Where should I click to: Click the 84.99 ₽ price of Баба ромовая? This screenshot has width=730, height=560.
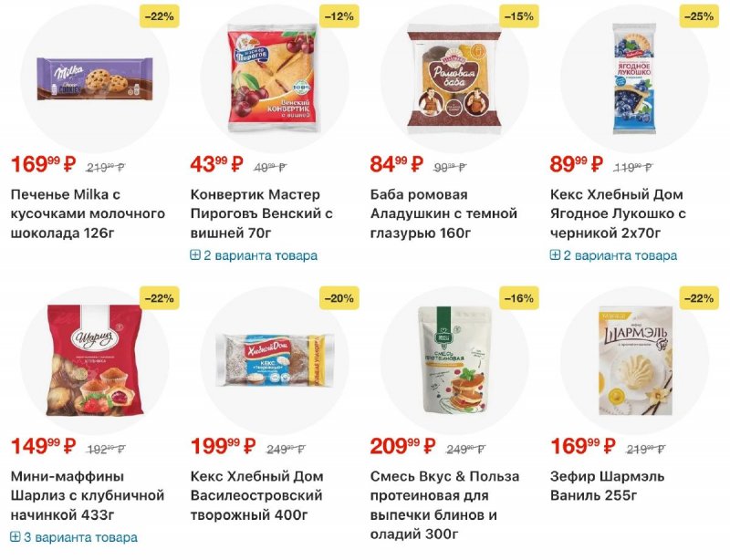click(396, 165)
